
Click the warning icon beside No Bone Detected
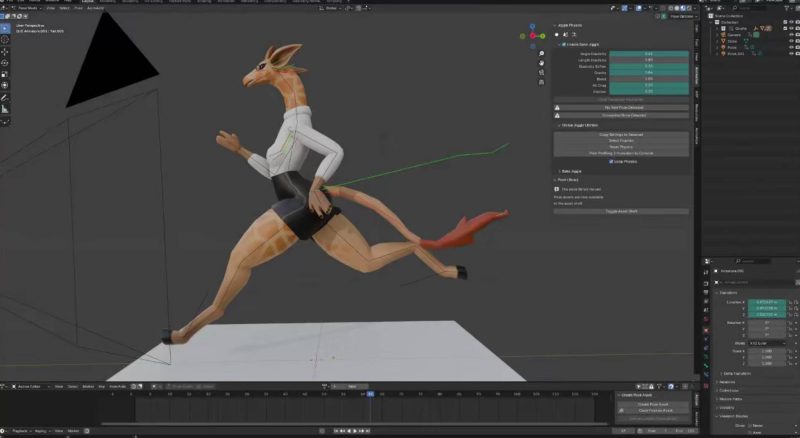pyautogui.click(x=557, y=108)
